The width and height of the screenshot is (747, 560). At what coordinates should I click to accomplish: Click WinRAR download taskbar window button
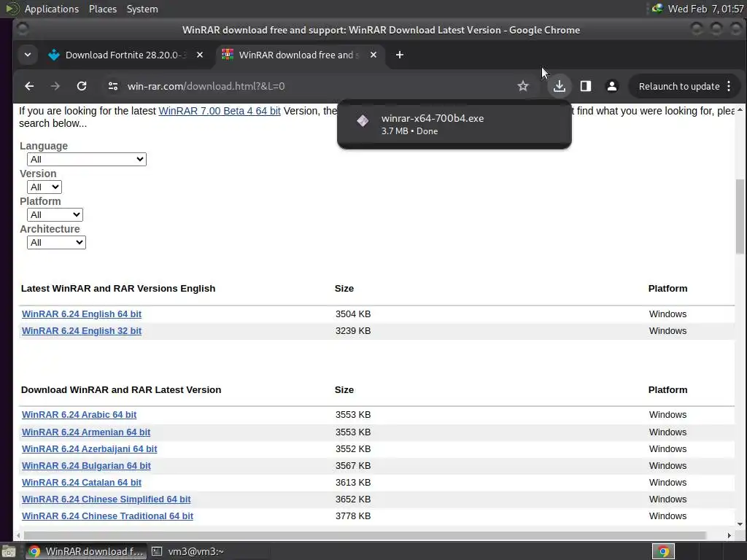(86, 551)
